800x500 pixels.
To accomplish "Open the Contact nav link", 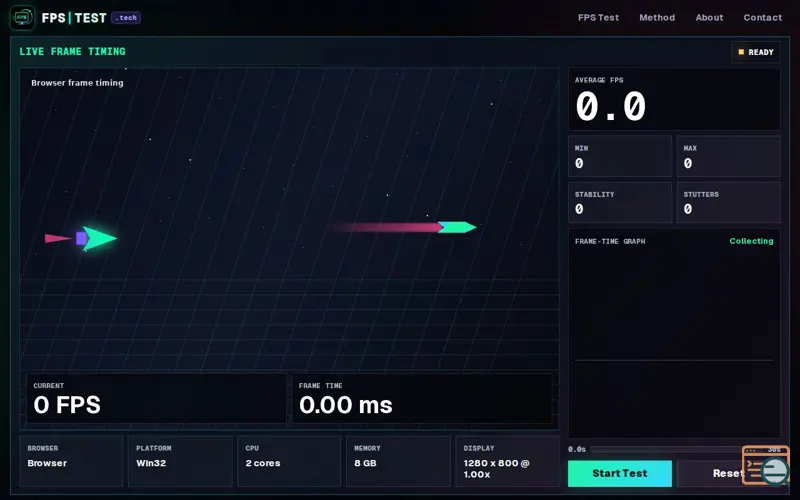I will pos(762,17).
